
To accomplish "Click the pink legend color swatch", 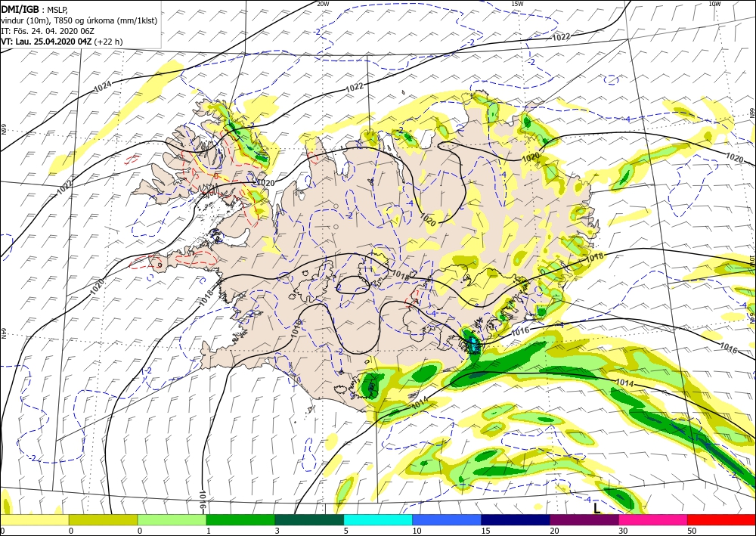I will click(x=653, y=519).
